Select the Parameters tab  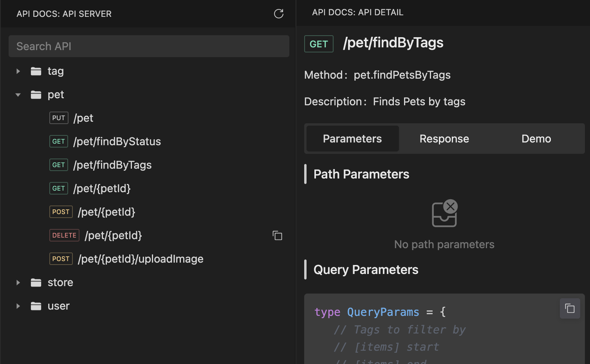(352, 139)
